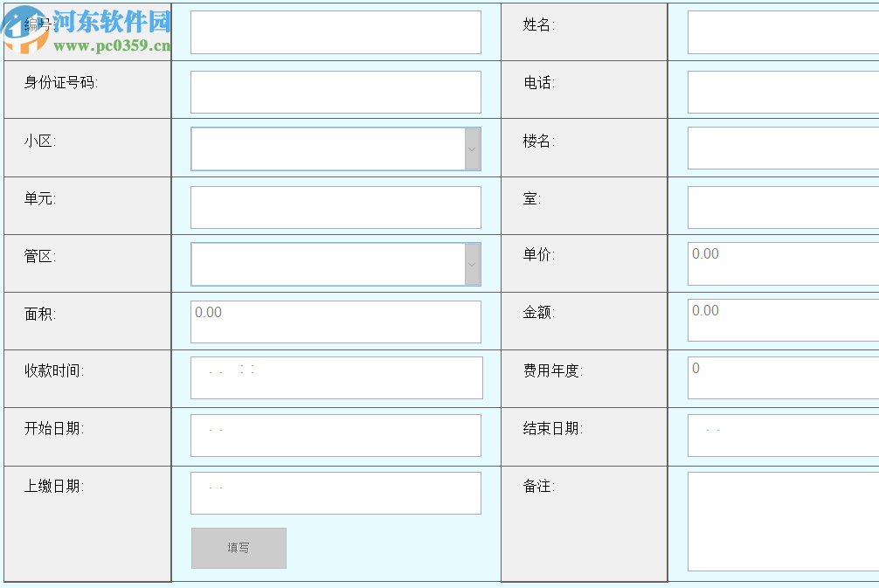Click the 楼名 building name field
Viewport: 879px width, 588px height.
[x=782, y=149]
